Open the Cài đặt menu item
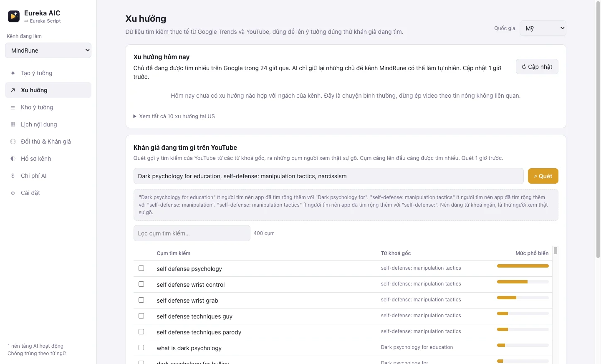601x364 pixels. 48,193
